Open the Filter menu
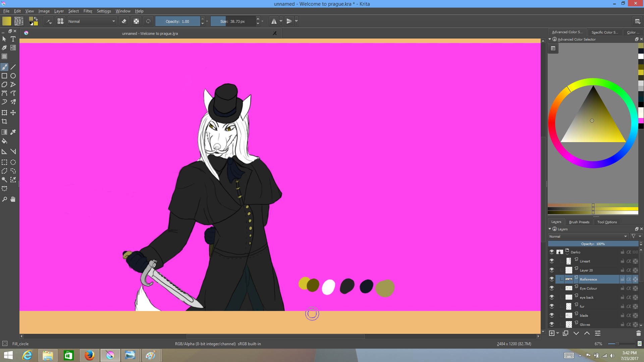 88,11
